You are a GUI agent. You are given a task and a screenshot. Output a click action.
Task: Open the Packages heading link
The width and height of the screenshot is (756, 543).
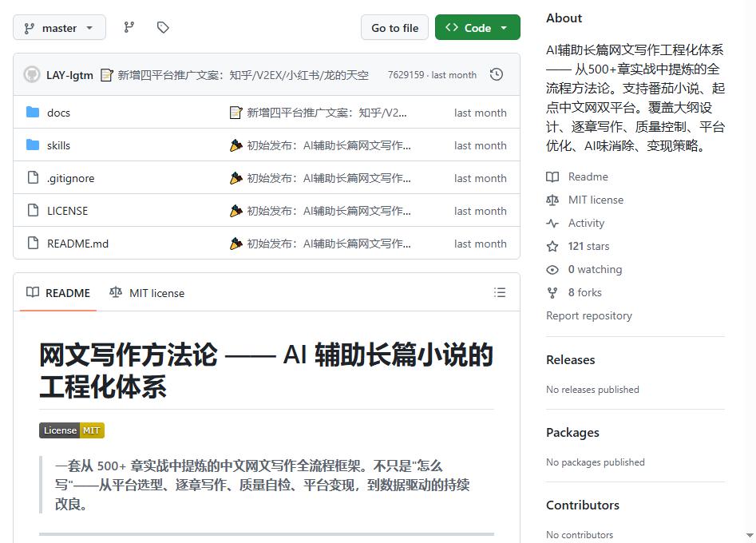coord(572,433)
